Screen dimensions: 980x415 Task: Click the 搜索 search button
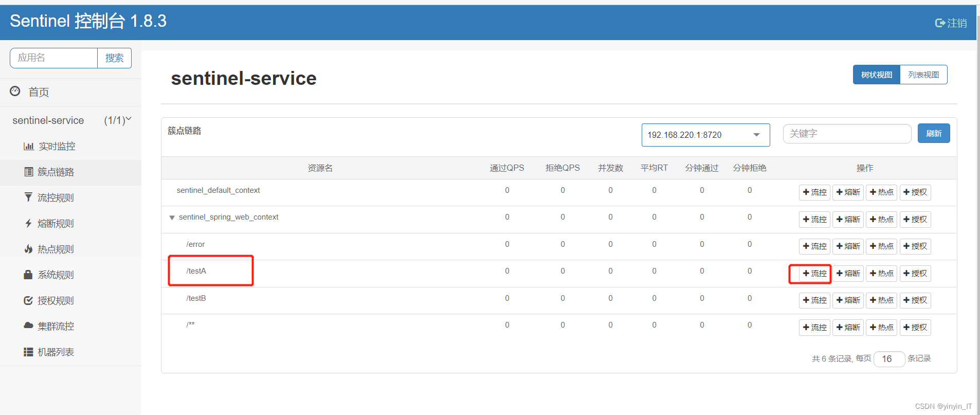(114, 58)
